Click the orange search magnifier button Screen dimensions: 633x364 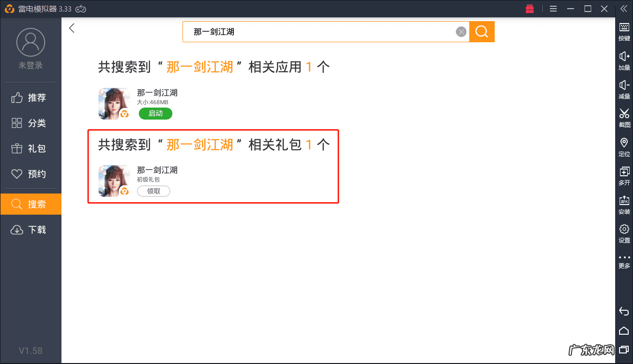[x=482, y=32]
